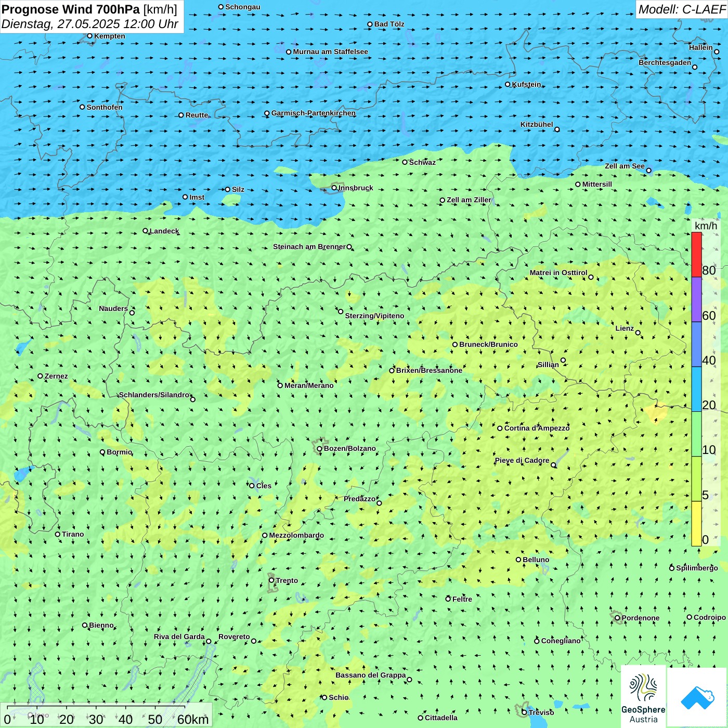Click the 'Codroipo' label
Image resolution: width=728 pixels, height=728 pixels.
click(709, 617)
